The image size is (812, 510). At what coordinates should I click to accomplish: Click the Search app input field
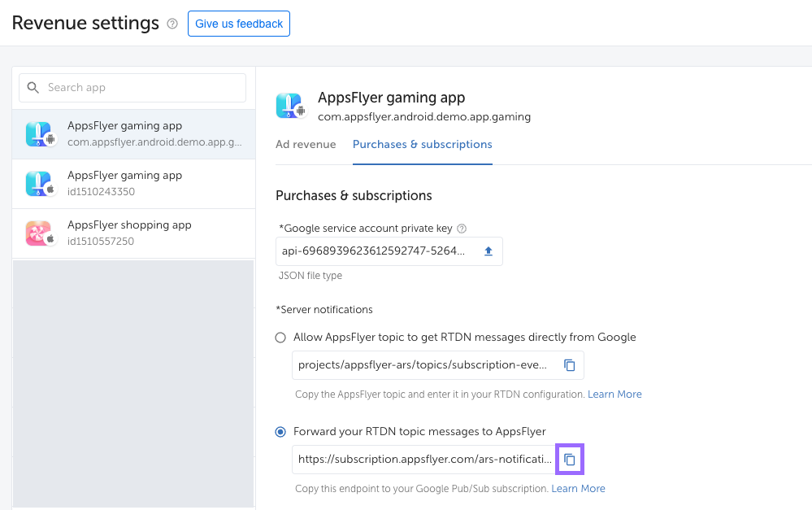click(x=142, y=88)
